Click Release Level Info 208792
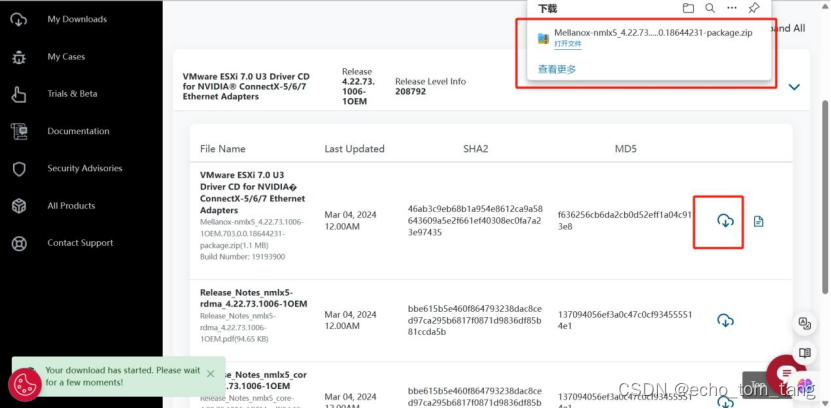The image size is (831, 409). (430, 86)
